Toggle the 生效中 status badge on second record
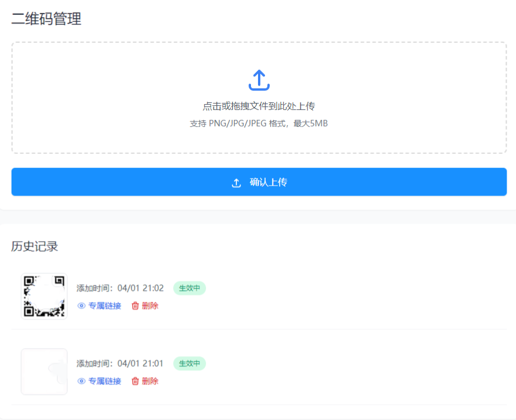The image size is (516, 420). click(x=189, y=363)
